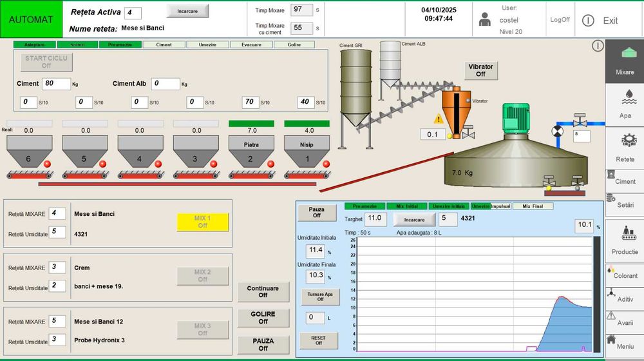Toggle the Vibrator Off button
This screenshot has height=361, width=644.
pos(480,70)
